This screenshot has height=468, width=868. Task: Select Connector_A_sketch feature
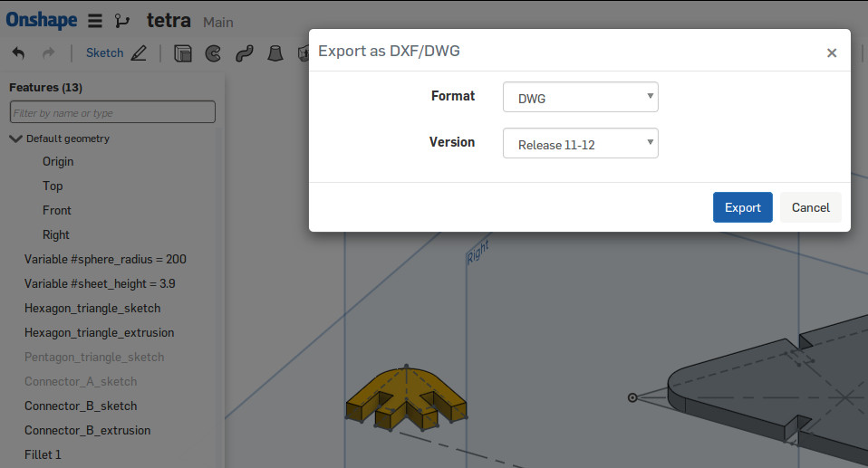click(81, 381)
